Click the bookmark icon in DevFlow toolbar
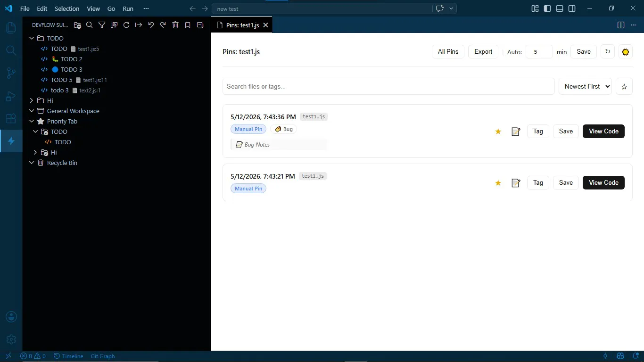Image resolution: width=644 pixels, height=362 pixels. click(188, 25)
